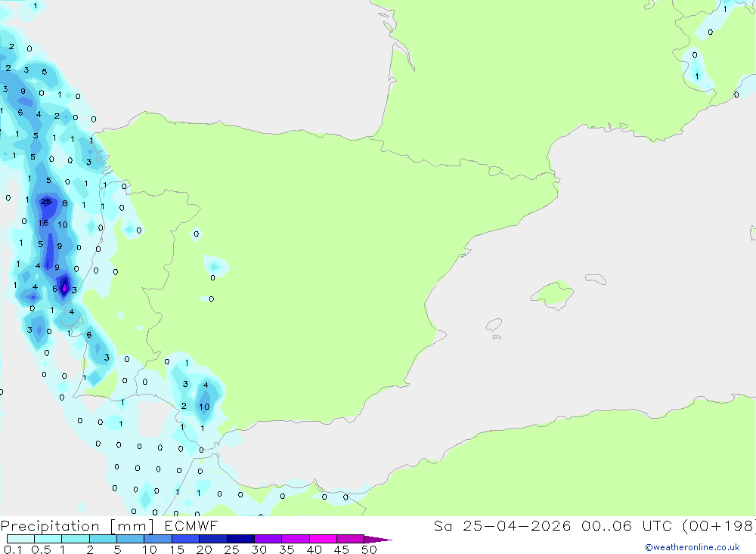
Task: Select the 2–5 mm legend color box
Action: [x=103, y=539]
